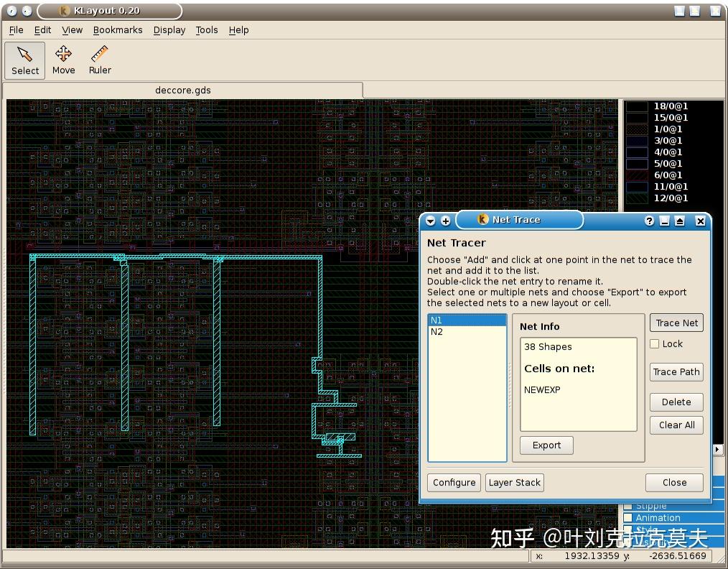The height and width of the screenshot is (569, 728).
Task: Click the shade-down arrow icon on Net Trace dialog
Action: pos(431,221)
